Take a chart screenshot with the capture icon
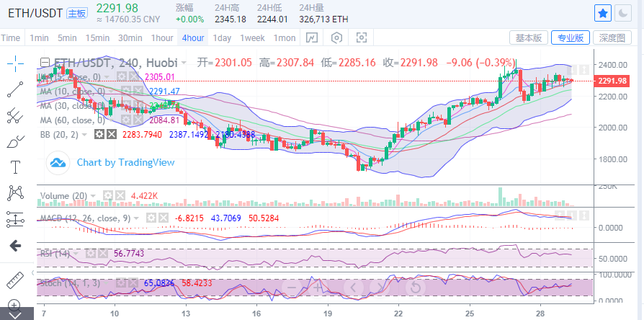This screenshot has width=644, height=320. tap(362, 37)
